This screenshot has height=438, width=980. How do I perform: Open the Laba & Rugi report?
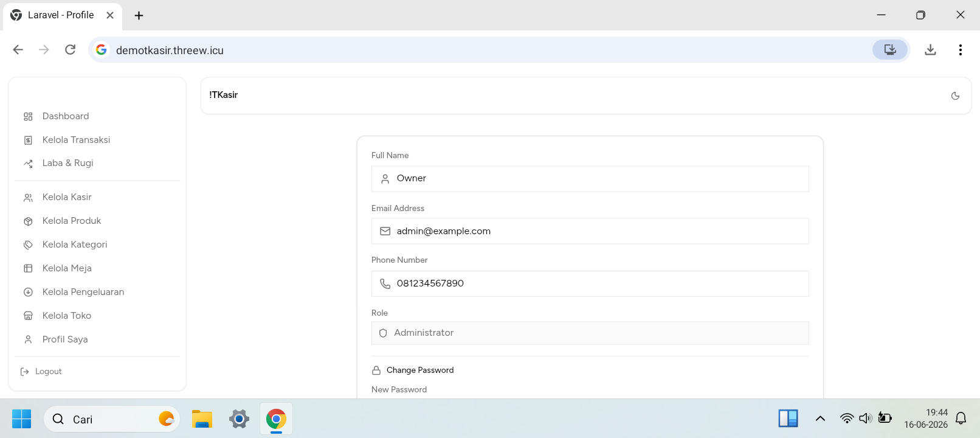click(97, 163)
